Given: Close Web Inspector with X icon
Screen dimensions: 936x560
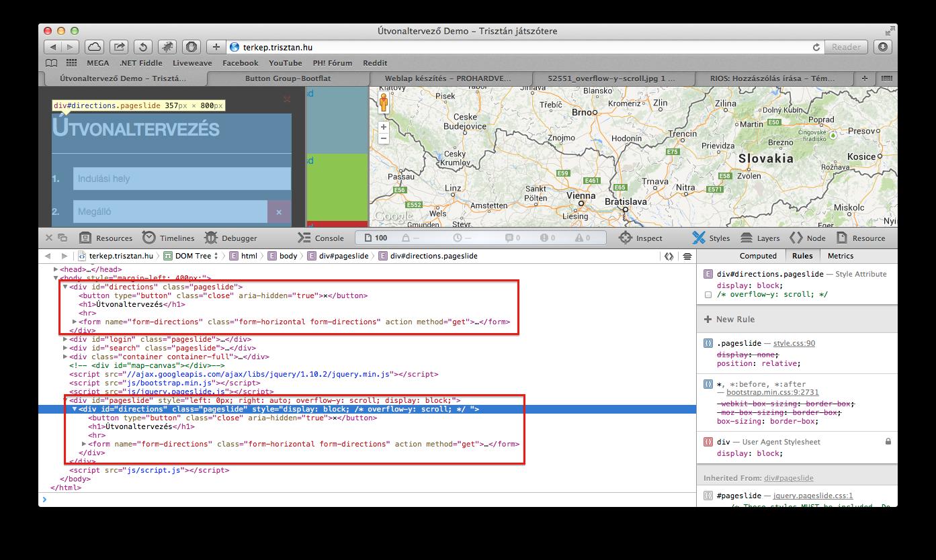Looking at the screenshot, I should coord(49,238).
